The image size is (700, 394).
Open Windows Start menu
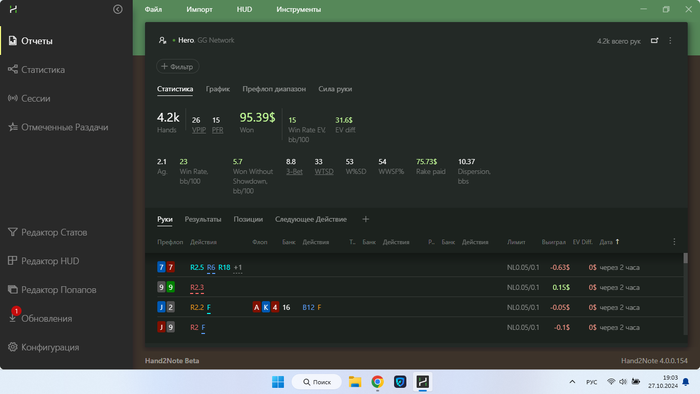(278, 382)
